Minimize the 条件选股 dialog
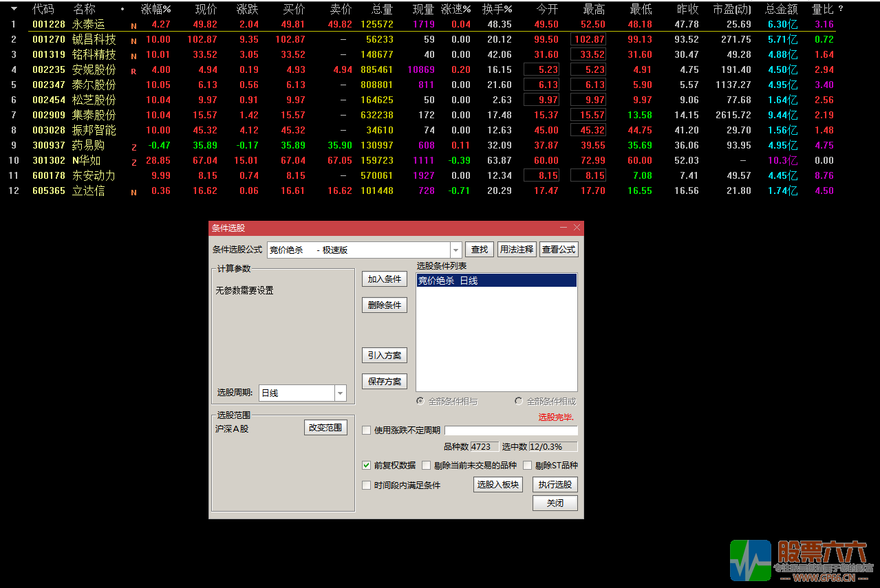 tap(564, 228)
